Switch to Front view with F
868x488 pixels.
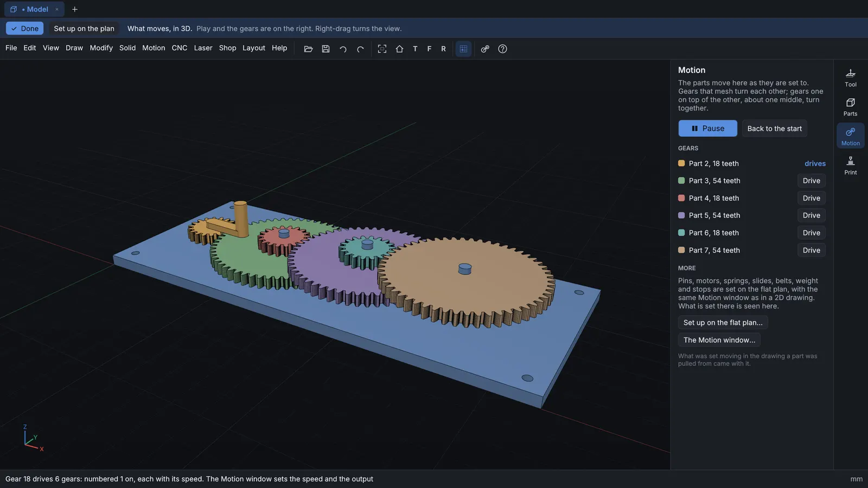coord(429,49)
